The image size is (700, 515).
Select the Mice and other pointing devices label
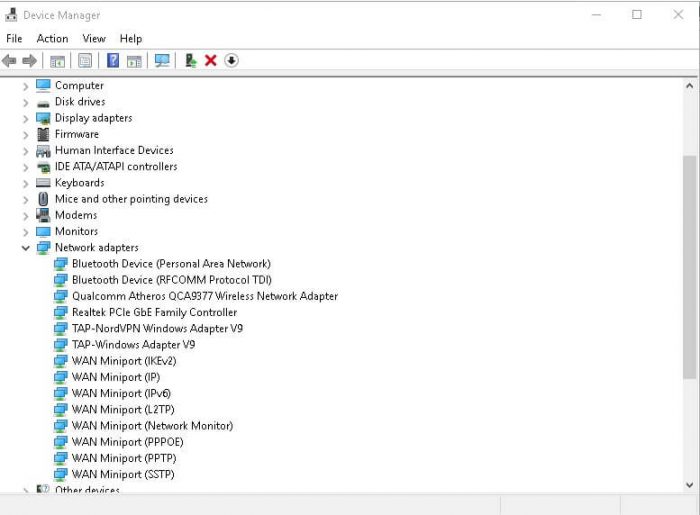[131, 199]
